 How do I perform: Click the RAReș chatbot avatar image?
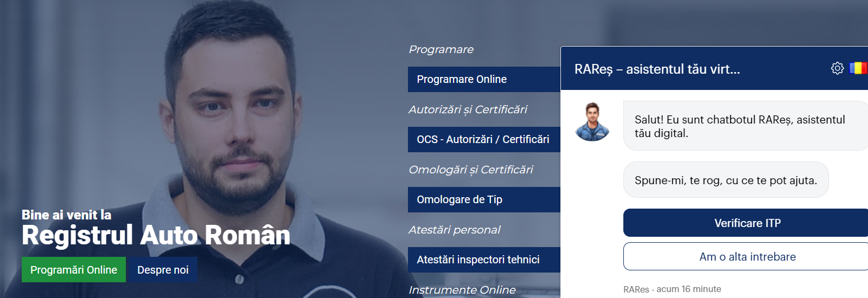pos(592,122)
